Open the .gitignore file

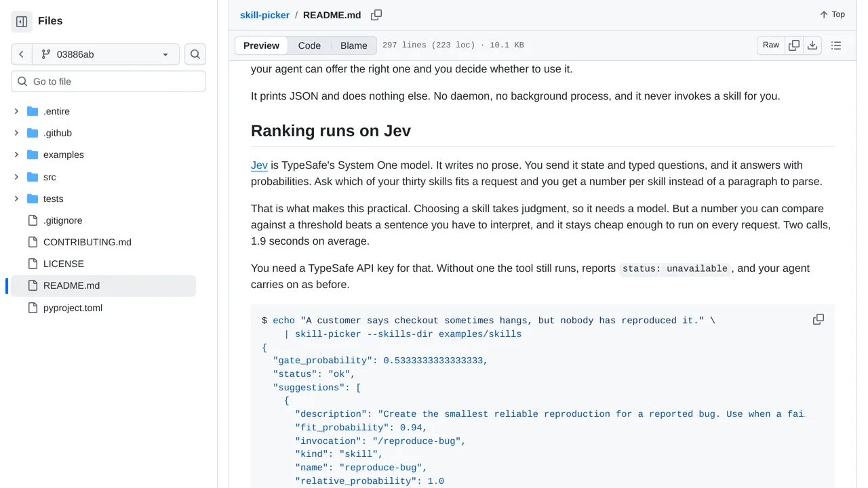point(62,220)
